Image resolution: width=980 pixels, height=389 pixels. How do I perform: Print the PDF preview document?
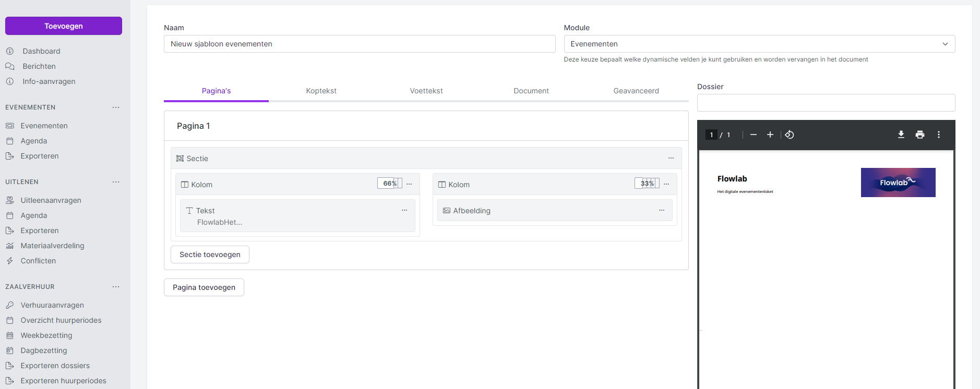pos(920,135)
